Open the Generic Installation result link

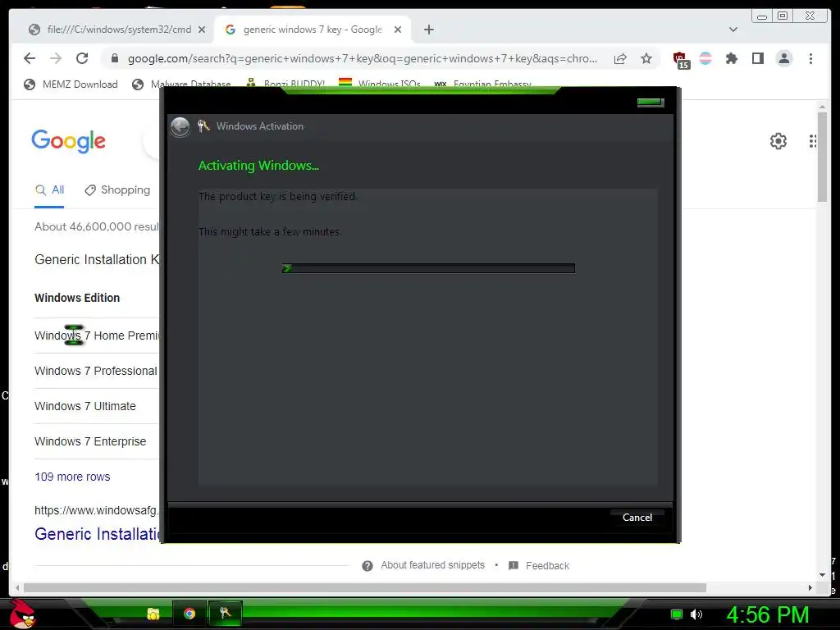tap(97, 533)
